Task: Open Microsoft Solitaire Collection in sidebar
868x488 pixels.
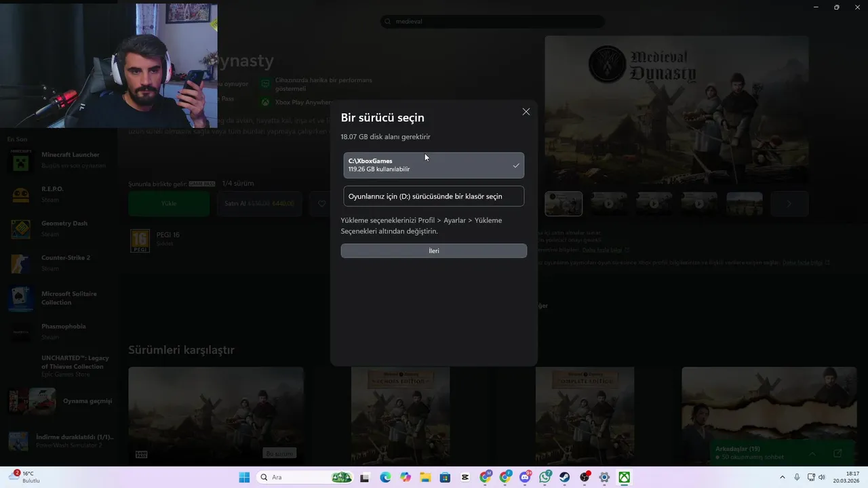Action: pos(60,298)
